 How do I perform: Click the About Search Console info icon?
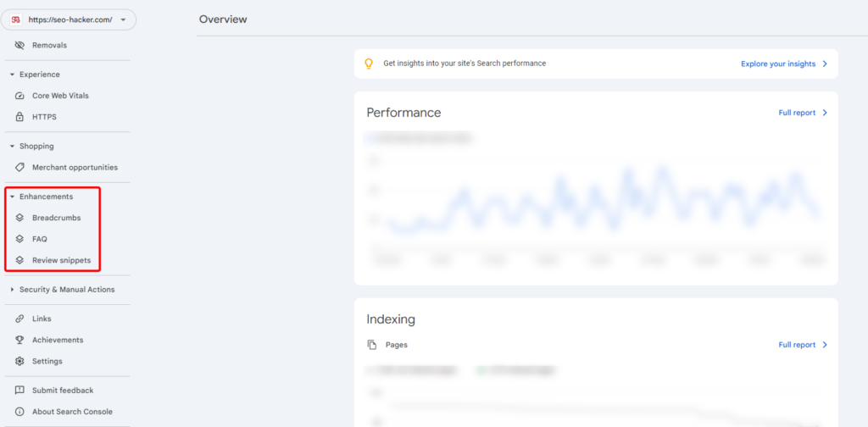coord(19,412)
